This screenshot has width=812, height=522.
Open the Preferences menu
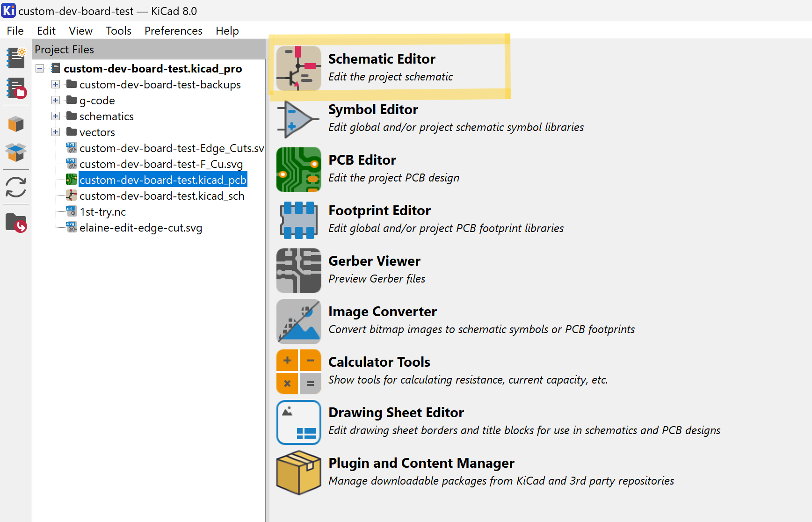(173, 31)
